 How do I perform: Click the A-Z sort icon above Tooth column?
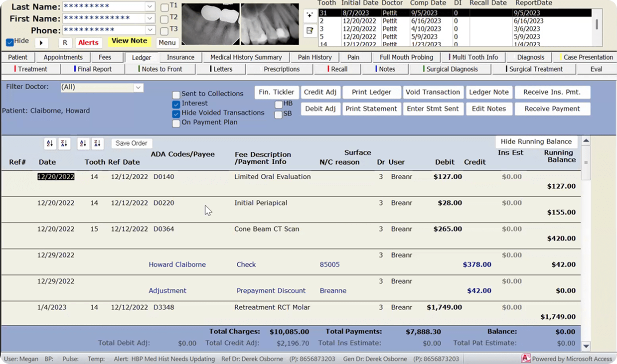(x=83, y=143)
